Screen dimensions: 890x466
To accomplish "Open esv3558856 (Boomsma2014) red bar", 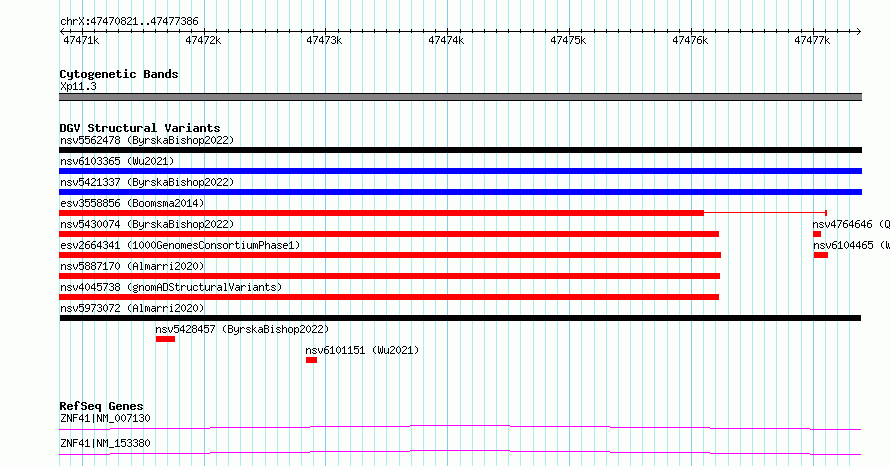I will tap(381, 213).
